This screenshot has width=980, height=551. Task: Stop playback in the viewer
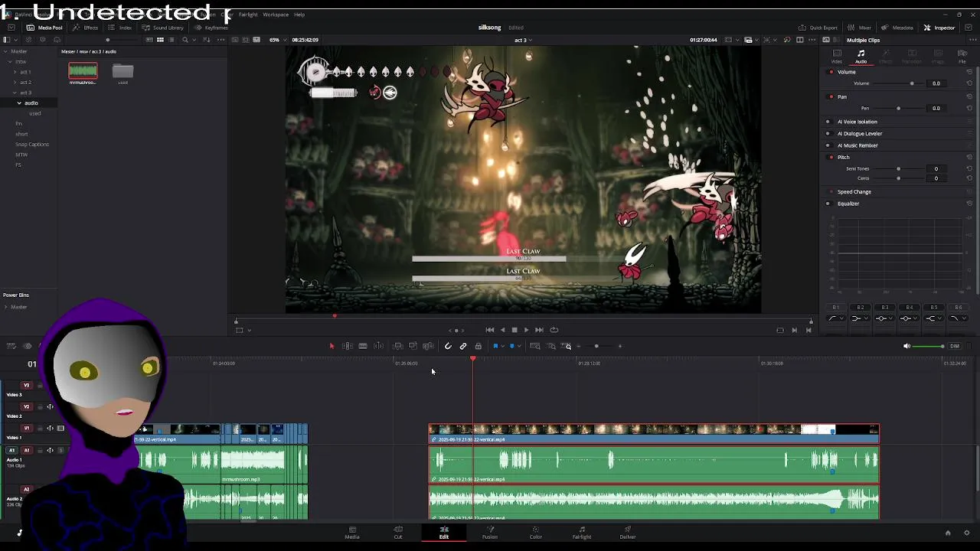514,330
